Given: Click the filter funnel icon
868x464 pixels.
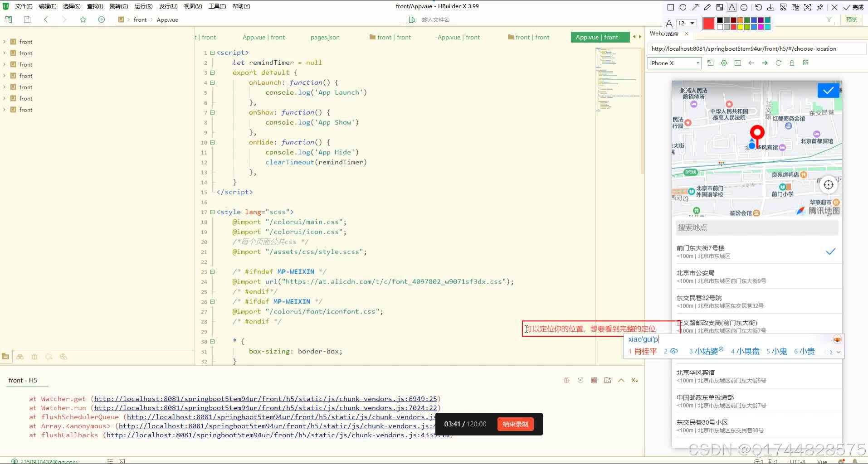Looking at the screenshot, I should click(x=829, y=19).
